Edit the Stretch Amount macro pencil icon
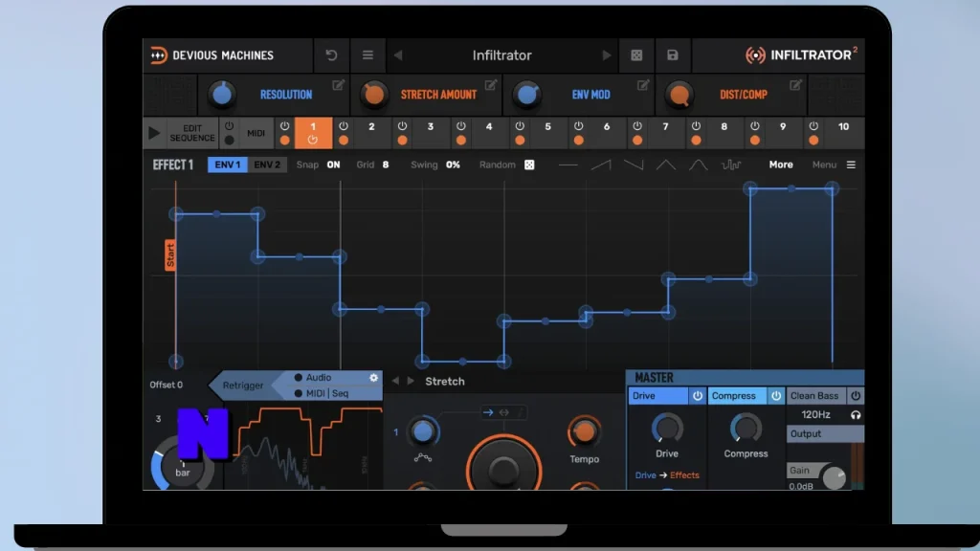The width and height of the screenshot is (980, 551). [491, 85]
